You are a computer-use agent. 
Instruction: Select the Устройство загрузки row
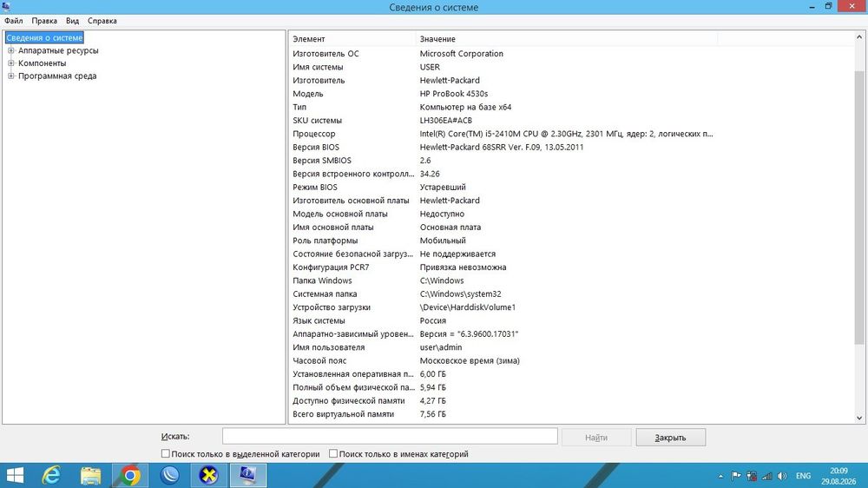[503, 307]
